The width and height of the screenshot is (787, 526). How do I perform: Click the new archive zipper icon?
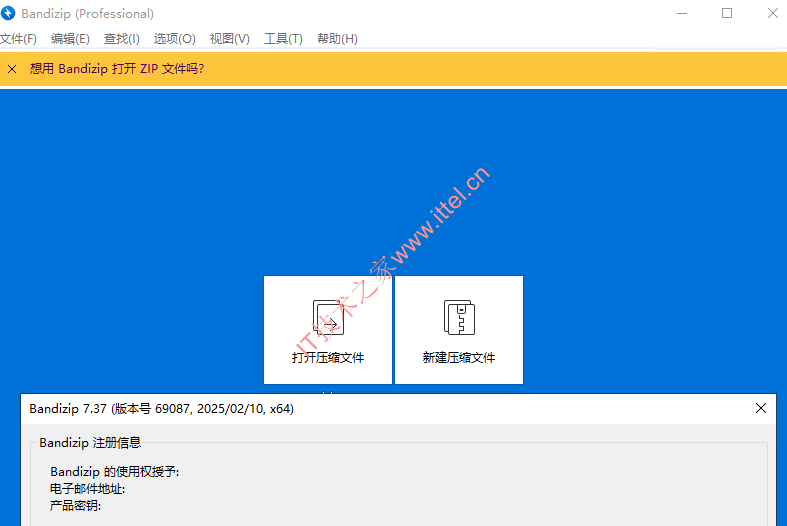coord(459,317)
